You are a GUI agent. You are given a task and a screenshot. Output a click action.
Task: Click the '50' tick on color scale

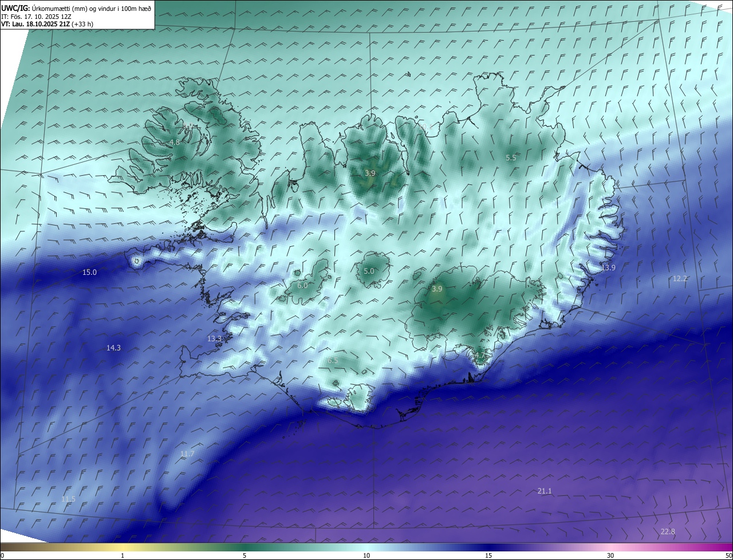click(x=728, y=556)
